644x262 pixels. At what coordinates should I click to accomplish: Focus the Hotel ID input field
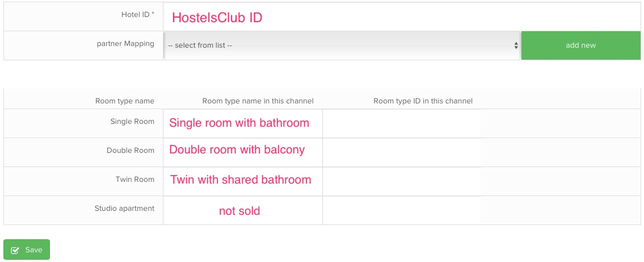pos(402,16)
